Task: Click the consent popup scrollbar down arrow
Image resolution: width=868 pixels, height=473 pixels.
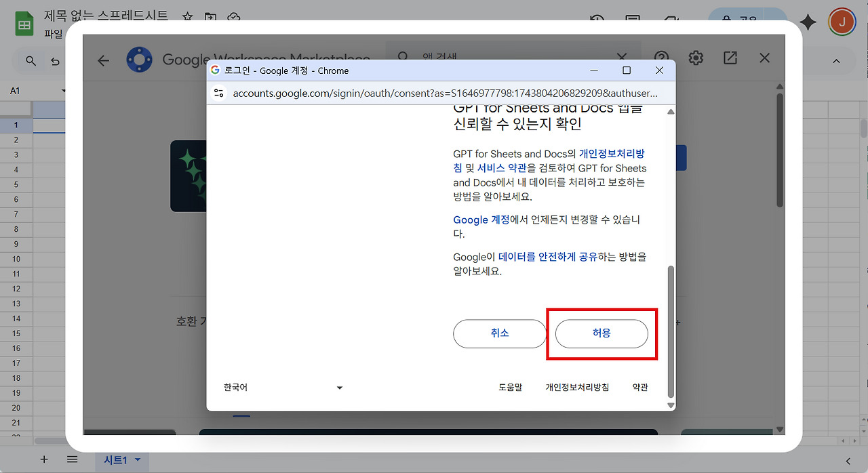Action: tap(671, 405)
